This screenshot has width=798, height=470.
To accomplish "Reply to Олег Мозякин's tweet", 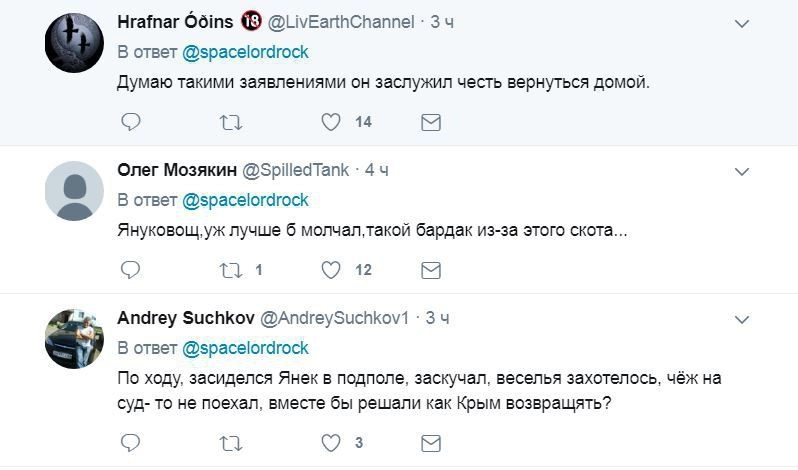I will 130,270.
